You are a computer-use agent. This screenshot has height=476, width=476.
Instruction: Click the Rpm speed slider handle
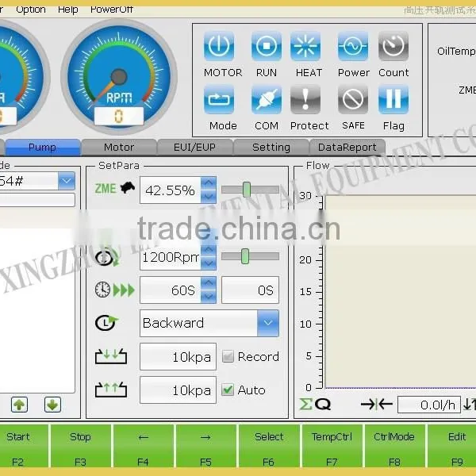coord(245,256)
